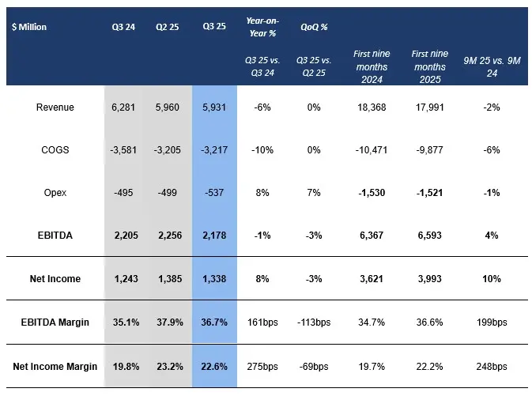Select the Opex row label
The image size is (532, 396).
(x=55, y=192)
